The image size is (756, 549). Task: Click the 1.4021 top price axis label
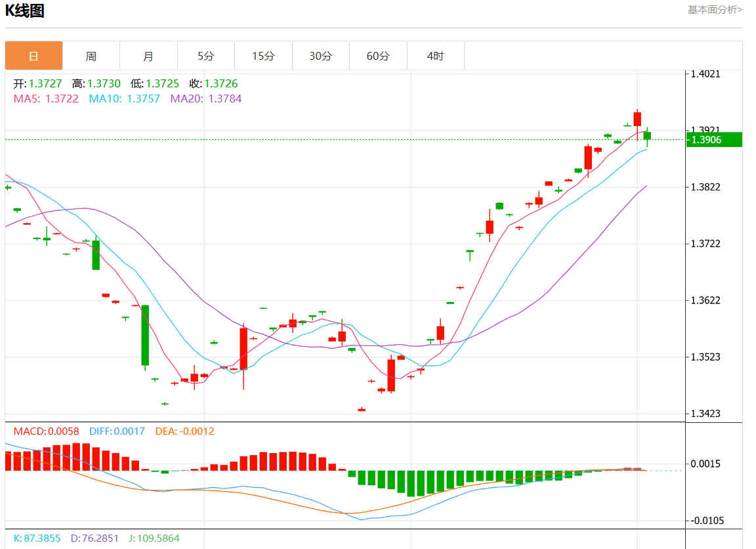point(705,74)
